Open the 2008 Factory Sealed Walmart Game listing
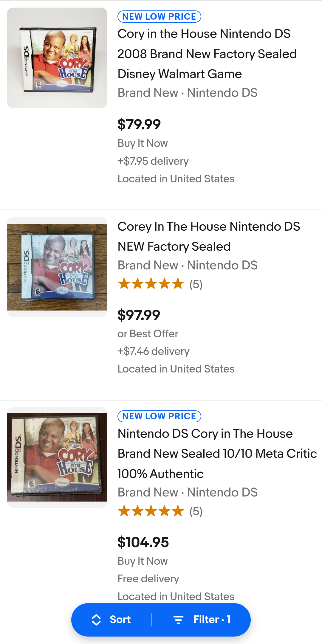Viewport: 322px width, 644px height. point(207,54)
